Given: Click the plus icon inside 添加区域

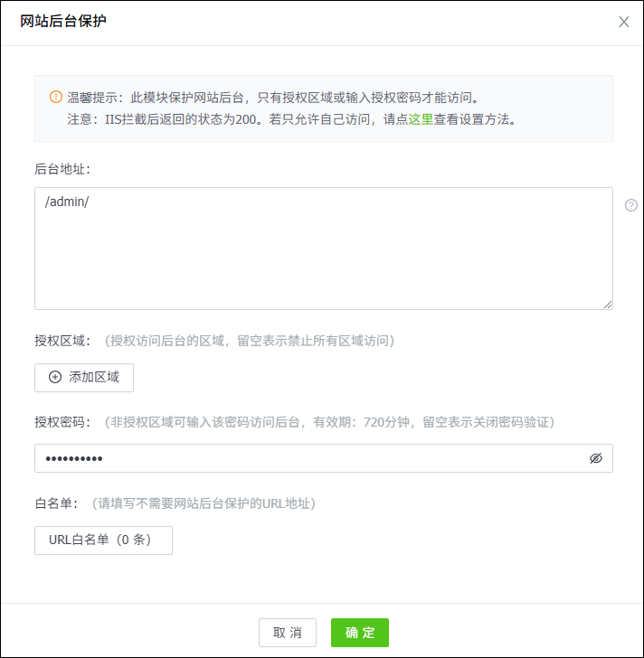Looking at the screenshot, I should click(x=55, y=377).
